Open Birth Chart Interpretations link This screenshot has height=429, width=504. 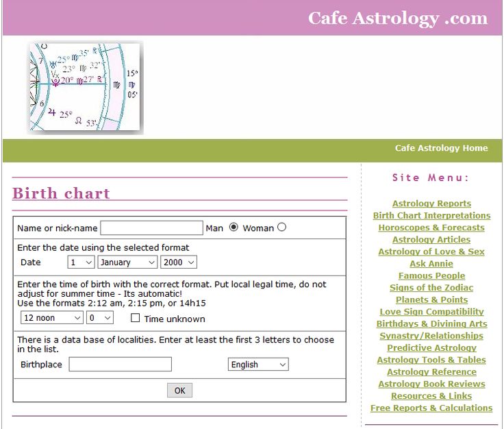431,215
